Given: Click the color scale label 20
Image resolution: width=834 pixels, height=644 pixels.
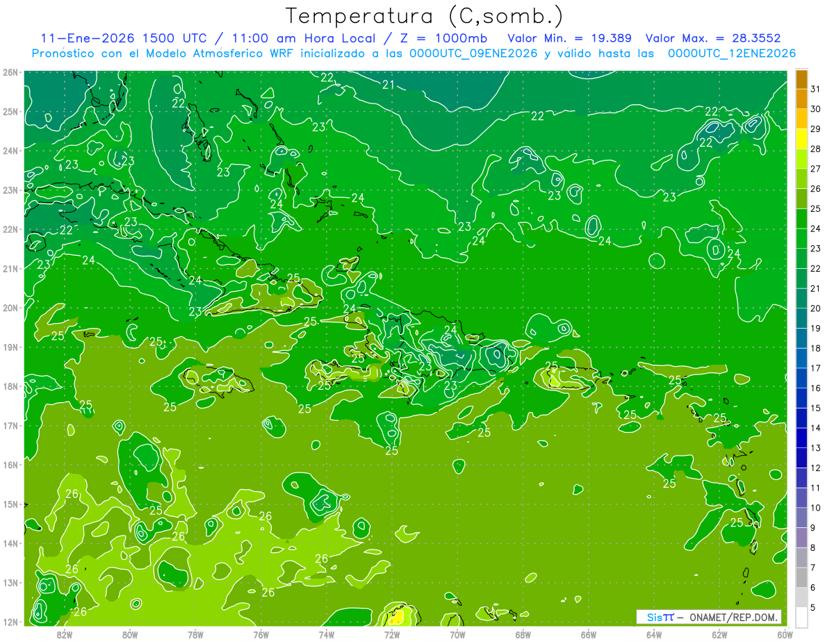Looking at the screenshot, I should (816, 308).
